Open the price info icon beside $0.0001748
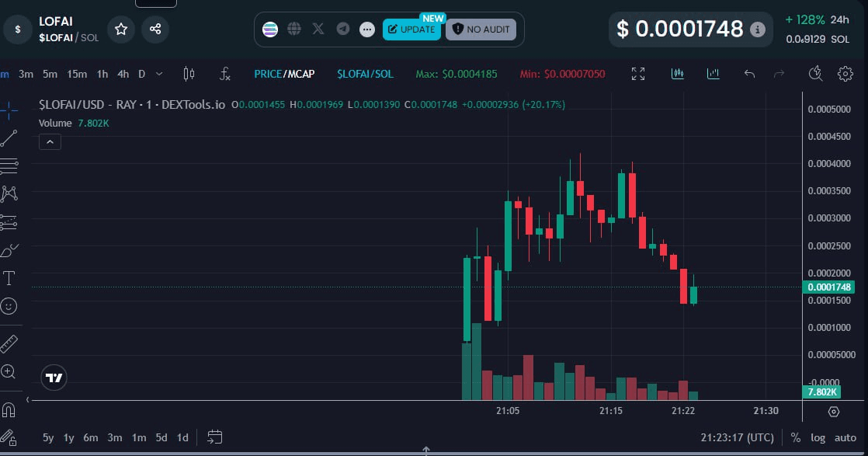 point(757,30)
